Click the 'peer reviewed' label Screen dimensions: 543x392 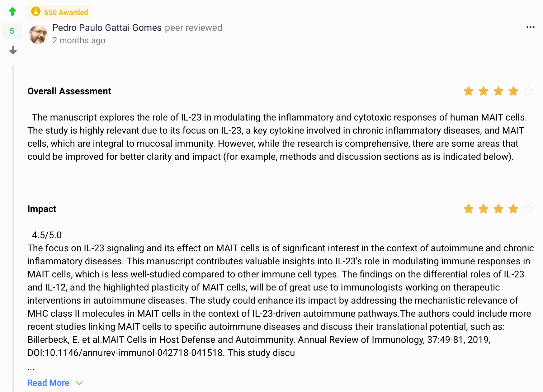pos(193,28)
